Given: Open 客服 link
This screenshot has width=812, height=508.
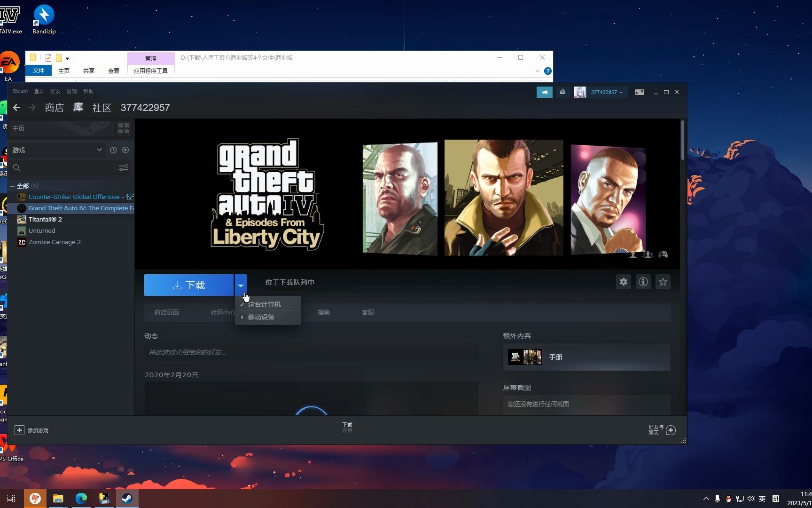Looking at the screenshot, I should (x=368, y=312).
